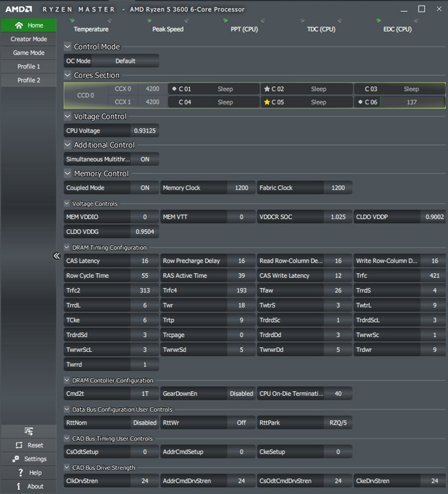Toggle Coupled Mode ON value
Screen dimensions: 448x494
click(x=145, y=188)
